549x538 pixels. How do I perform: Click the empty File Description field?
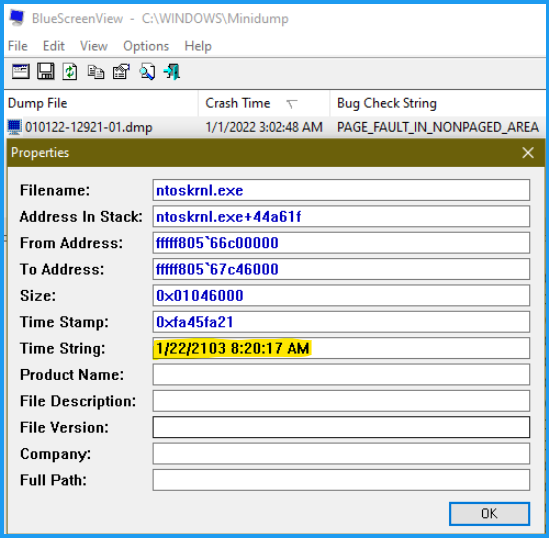[x=341, y=401]
